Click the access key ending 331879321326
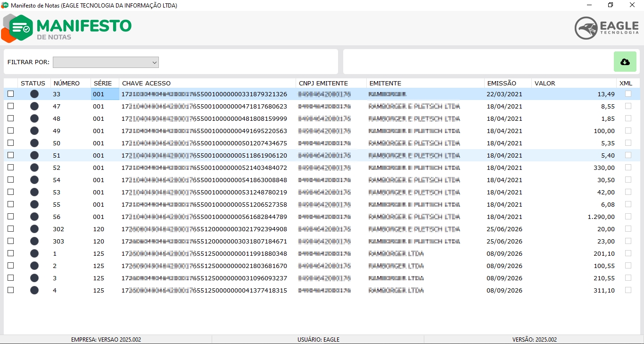Image resolution: width=644 pixels, height=344 pixels. point(204,94)
